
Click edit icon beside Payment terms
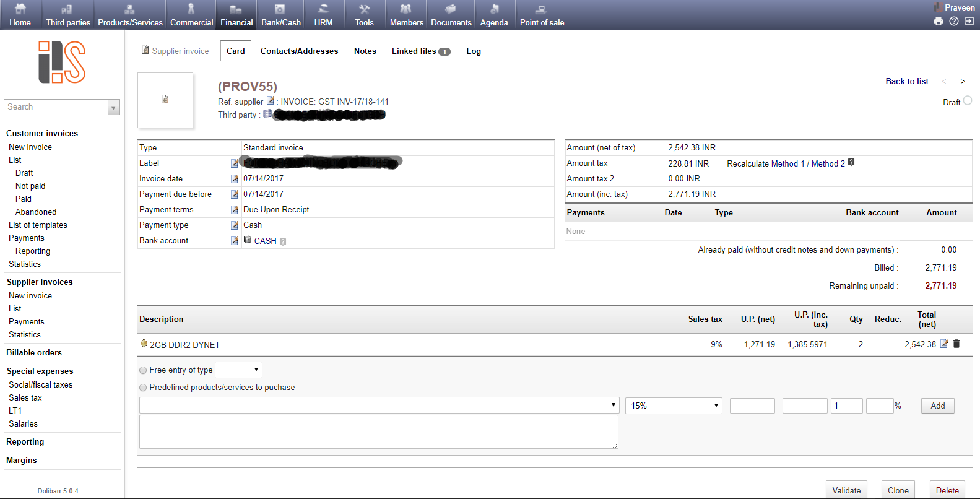(x=235, y=210)
